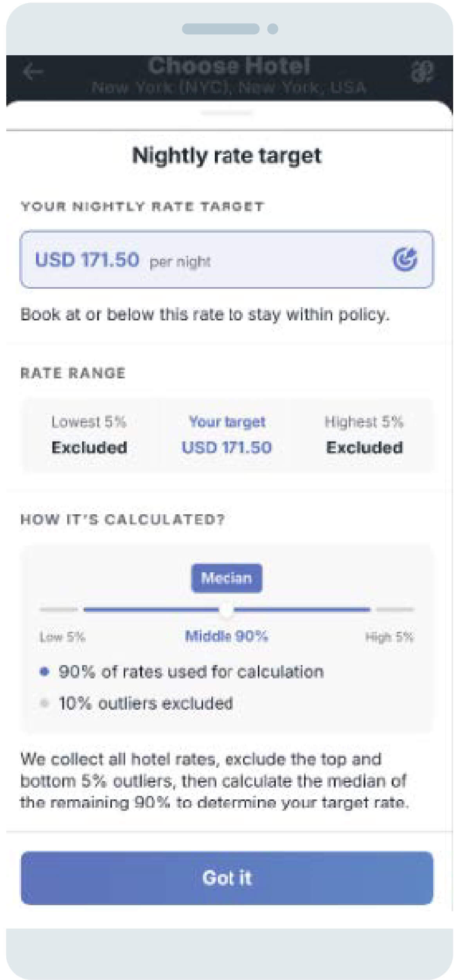This screenshot has width=459, height=980.
Task: Click the New York (NYC) location subtitle
Action: 229,87
